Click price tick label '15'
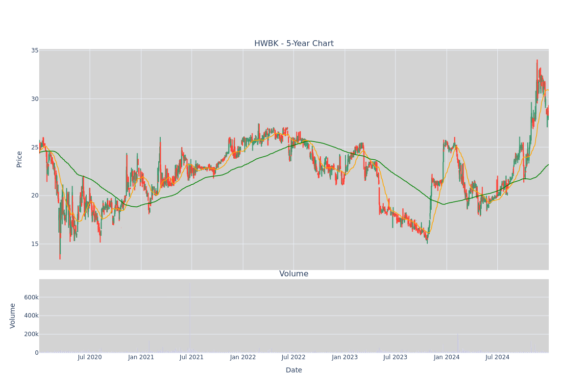The height and width of the screenshot is (392, 588). [35, 244]
